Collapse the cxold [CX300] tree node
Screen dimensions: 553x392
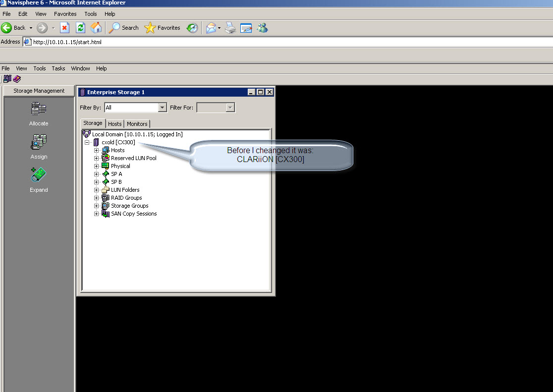pyautogui.click(x=87, y=142)
